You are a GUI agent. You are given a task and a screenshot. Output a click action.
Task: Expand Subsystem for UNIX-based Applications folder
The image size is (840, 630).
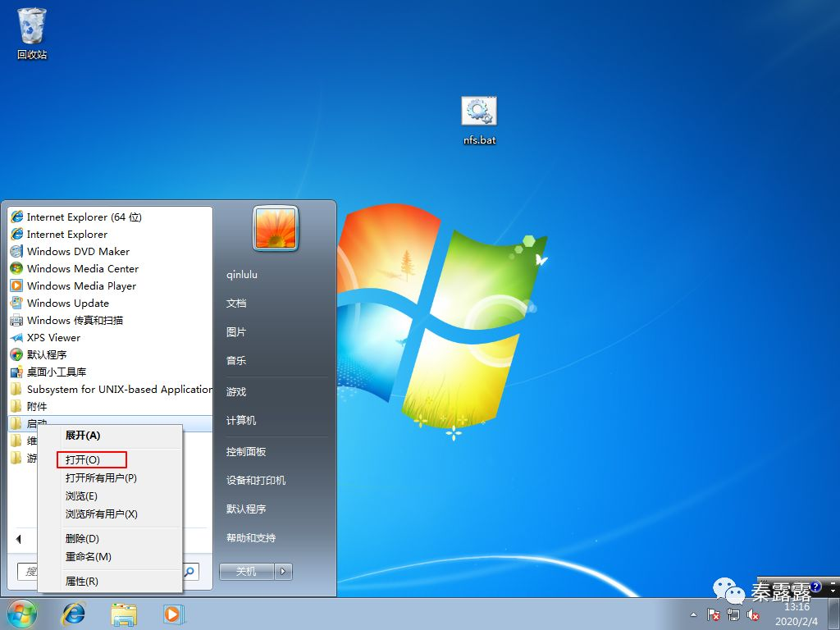coord(111,389)
